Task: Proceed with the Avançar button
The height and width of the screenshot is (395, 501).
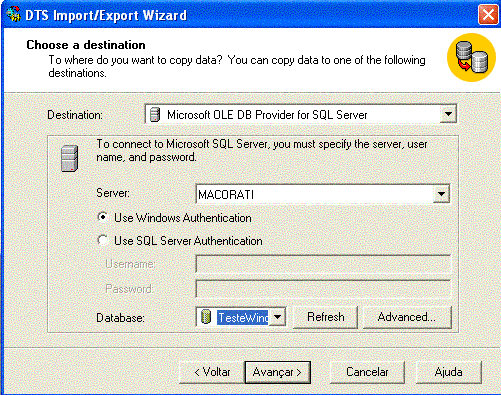Action: 278,372
